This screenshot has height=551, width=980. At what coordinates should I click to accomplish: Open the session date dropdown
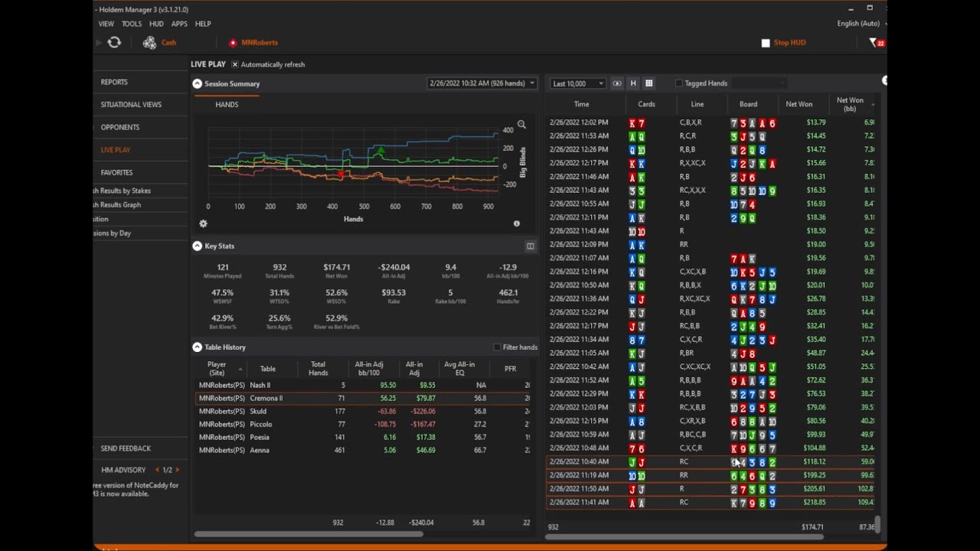pyautogui.click(x=482, y=83)
